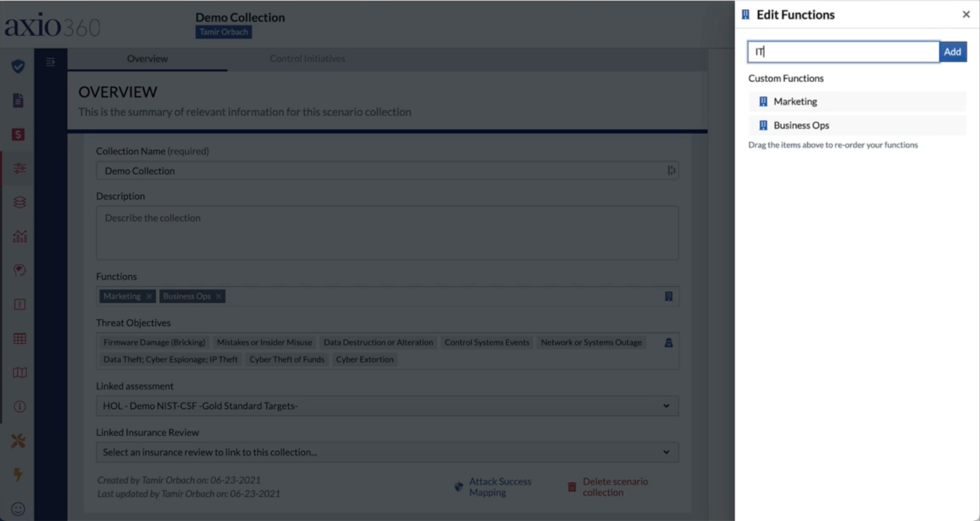Viewport: 980px width, 521px height.
Task: Click icon inside Collection Name field
Action: click(x=671, y=170)
